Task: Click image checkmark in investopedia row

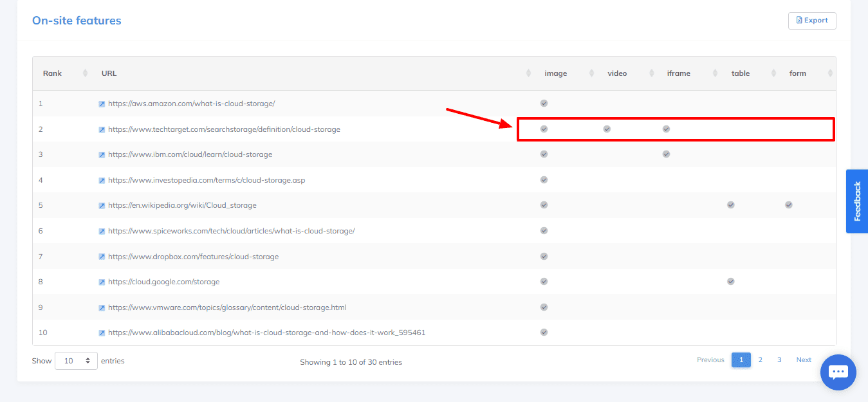Action: 544,179
